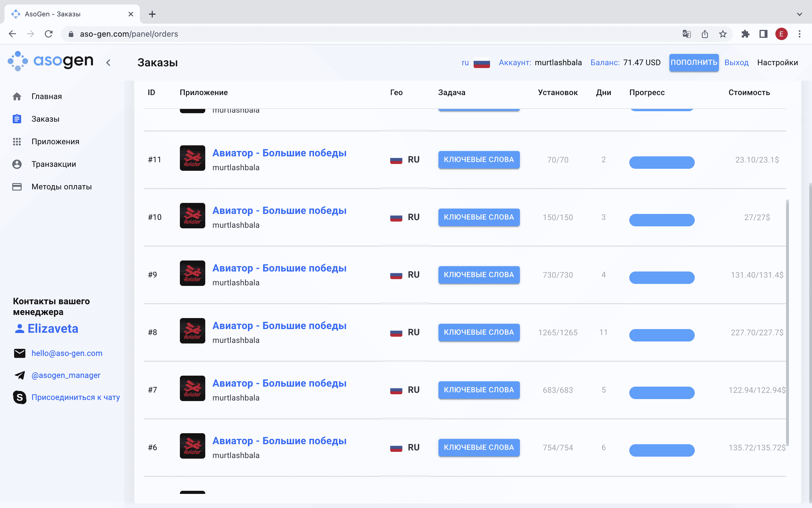Open the app link in order #7
Image resolution: width=812 pixels, height=508 pixels.
point(279,383)
